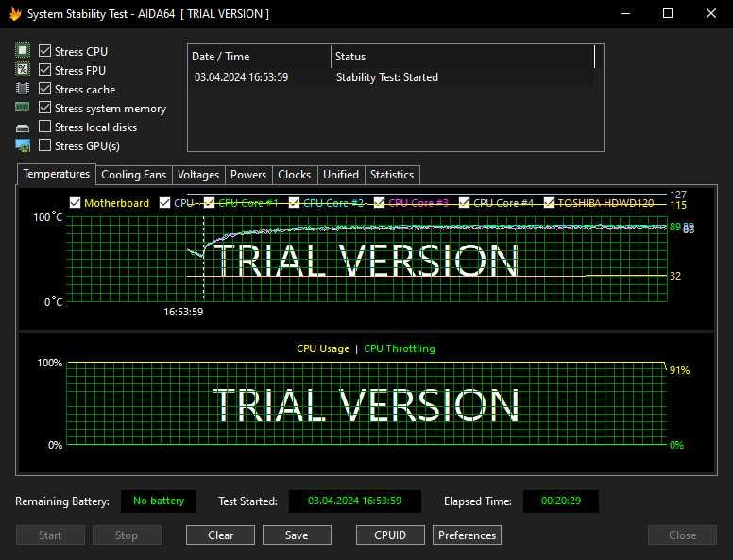Click the cache chip icon beside Stress cache
Image resolution: width=733 pixels, height=560 pixels.
pyautogui.click(x=23, y=89)
